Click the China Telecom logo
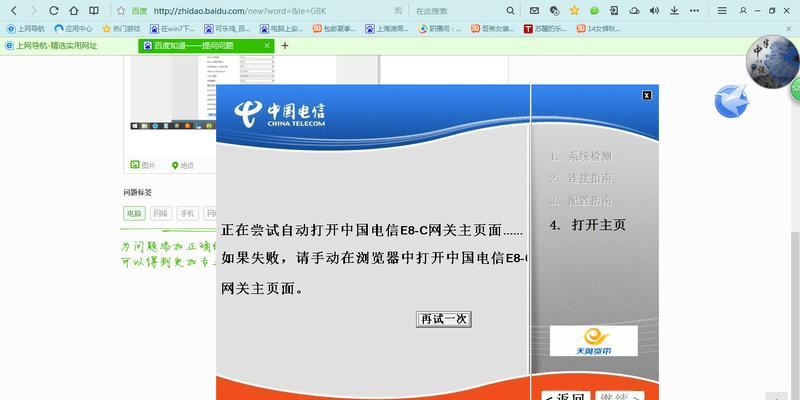The image size is (800, 400). [x=280, y=114]
